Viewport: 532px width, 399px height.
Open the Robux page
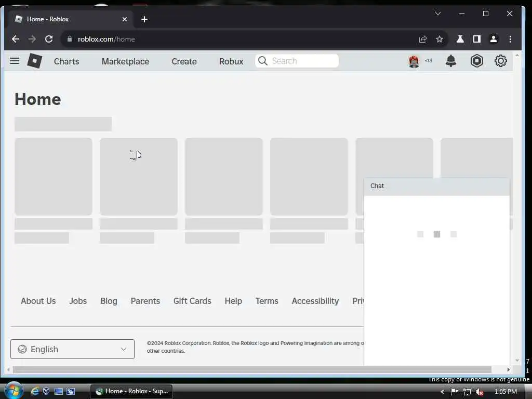coord(231,61)
